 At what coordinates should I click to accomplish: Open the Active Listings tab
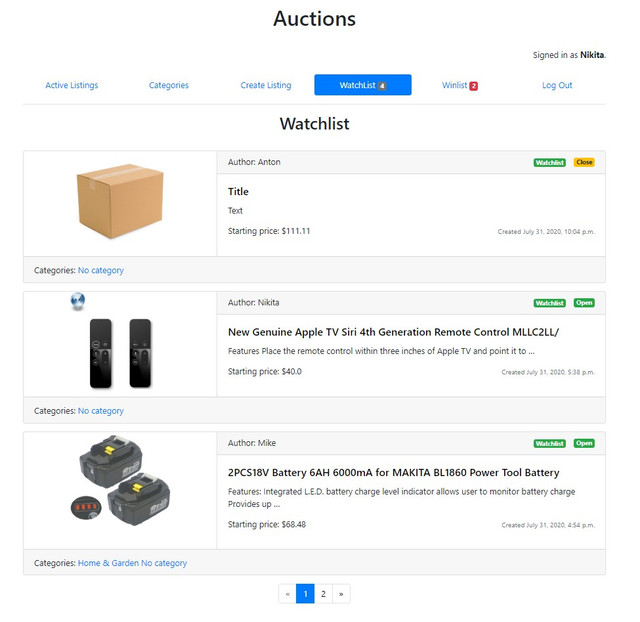click(72, 85)
